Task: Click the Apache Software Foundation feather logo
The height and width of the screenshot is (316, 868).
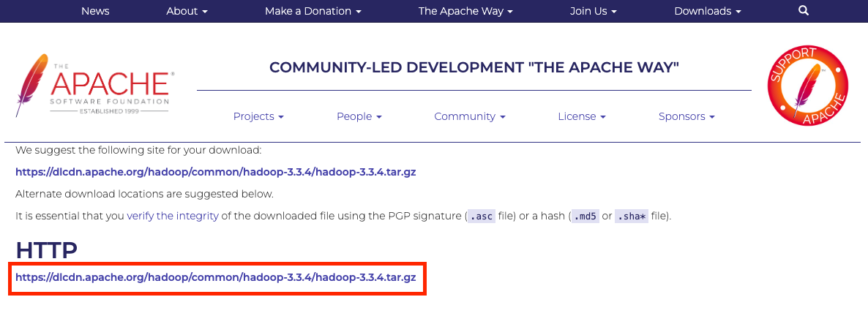Action: 96,86
